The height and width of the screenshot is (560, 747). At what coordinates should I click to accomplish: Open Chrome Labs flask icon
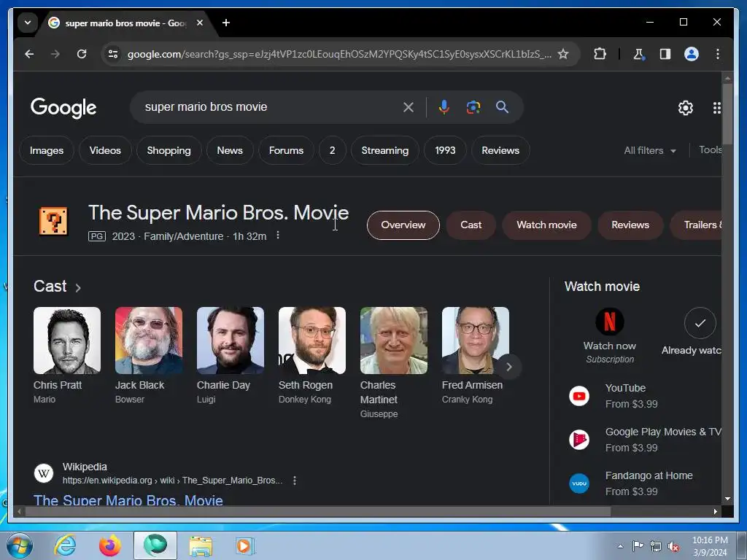tap(639, 54)
